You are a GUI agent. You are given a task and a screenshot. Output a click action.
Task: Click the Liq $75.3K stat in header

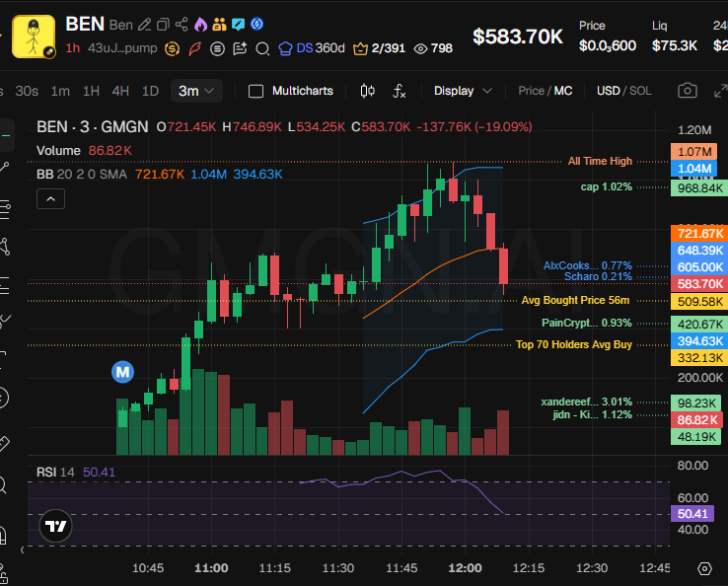(x=674, y=37)
